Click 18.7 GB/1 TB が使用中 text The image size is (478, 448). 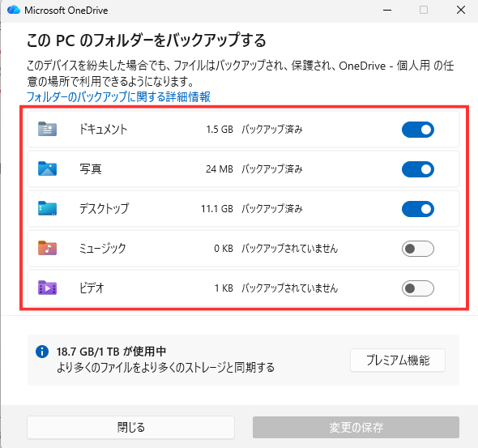111,352
